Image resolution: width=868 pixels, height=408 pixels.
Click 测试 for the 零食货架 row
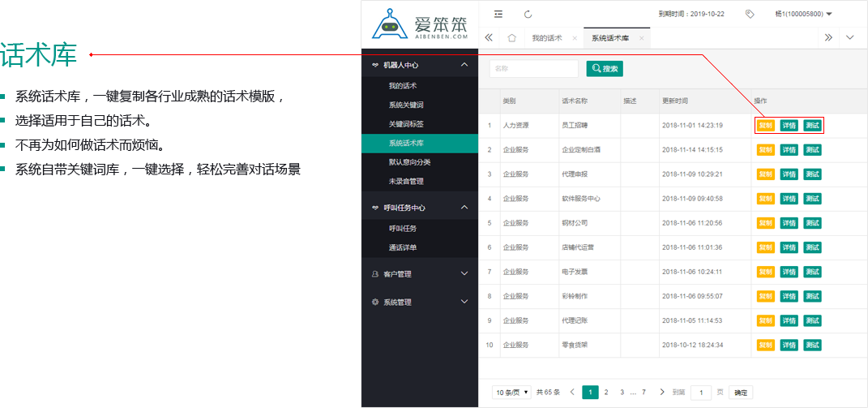click(812, 346)
